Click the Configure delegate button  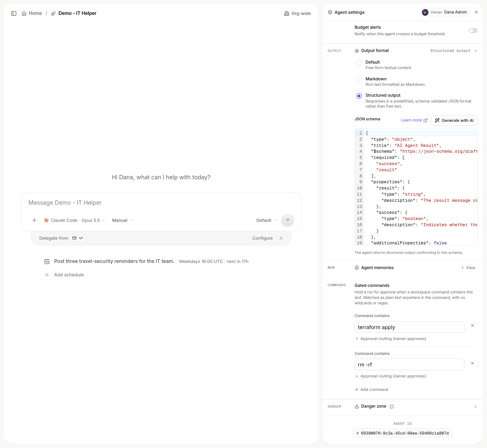pyautogui.click(x=262, y=238)
